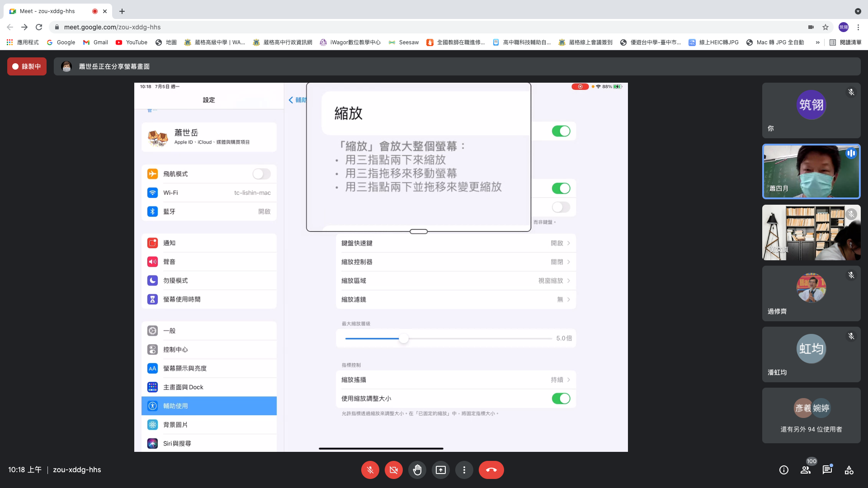868x488 pixels.
Task: Click the present screen icon
Action: (440, 470)
